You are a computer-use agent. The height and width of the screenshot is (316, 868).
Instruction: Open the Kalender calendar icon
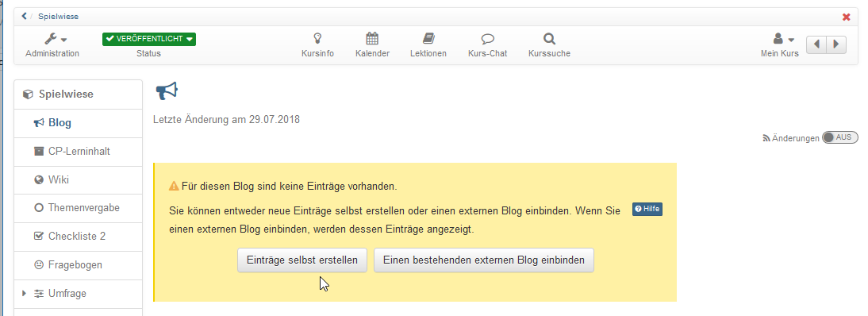372,45
